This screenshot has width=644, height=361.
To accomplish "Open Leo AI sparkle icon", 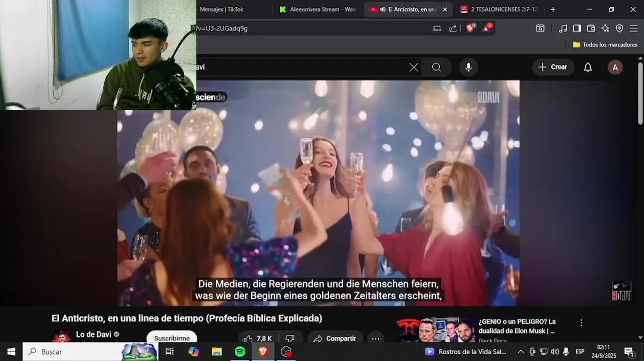I will 605,29.
